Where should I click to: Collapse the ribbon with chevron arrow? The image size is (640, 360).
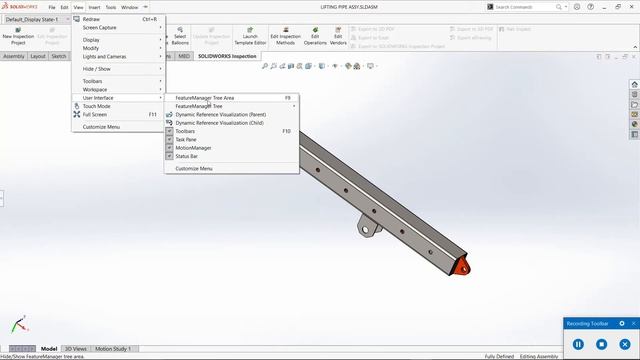tap(635, 47)
